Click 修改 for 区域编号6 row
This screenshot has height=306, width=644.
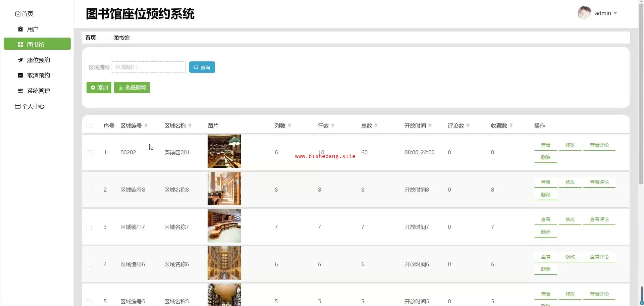click(570, 257)
